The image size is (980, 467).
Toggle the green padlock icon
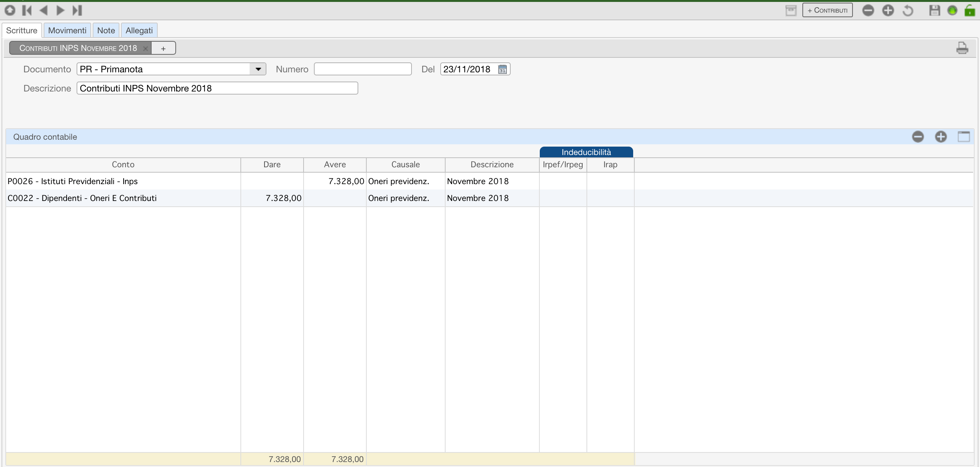coord(970,10)
